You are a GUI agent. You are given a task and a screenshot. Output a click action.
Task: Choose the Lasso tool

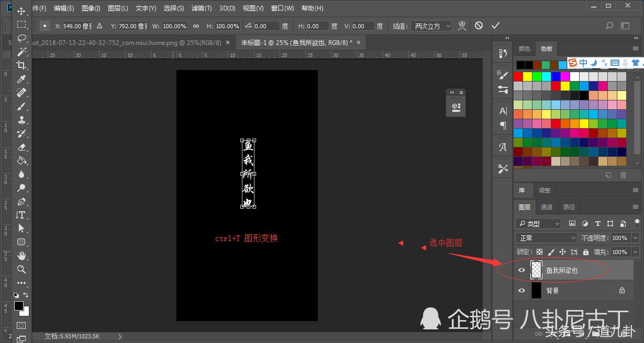coord(22,38)
